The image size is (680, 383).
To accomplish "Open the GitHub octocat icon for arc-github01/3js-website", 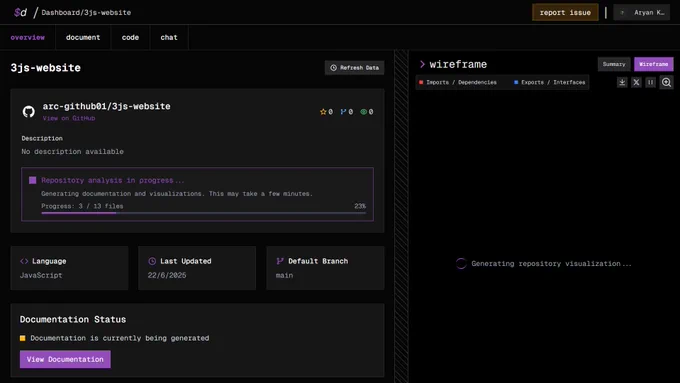I will tap(29, 111).
